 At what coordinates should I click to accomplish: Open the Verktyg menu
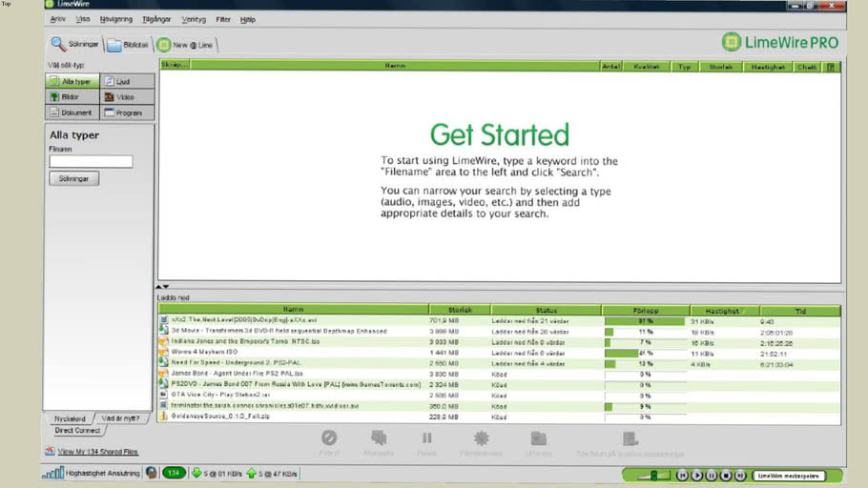pos(194,19)
